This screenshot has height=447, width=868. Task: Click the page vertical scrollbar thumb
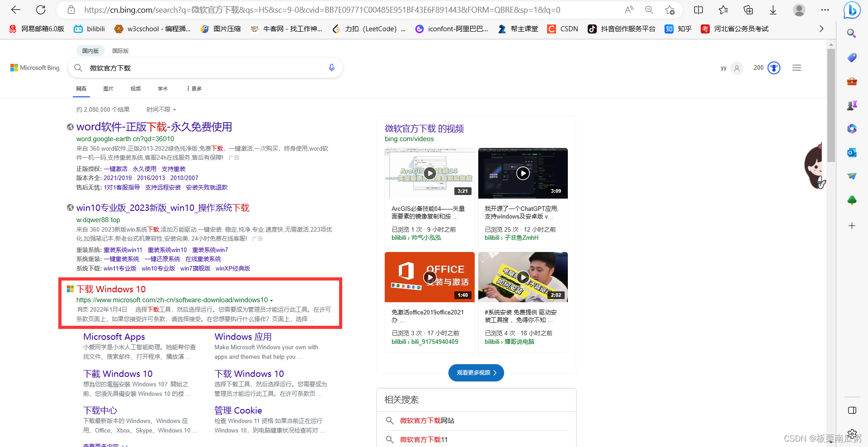831,105
